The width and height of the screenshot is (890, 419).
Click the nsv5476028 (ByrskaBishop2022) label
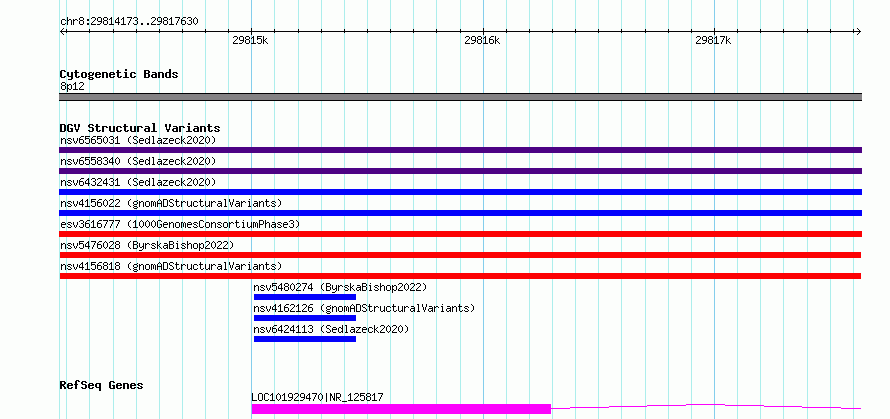[x=147, y=245]
